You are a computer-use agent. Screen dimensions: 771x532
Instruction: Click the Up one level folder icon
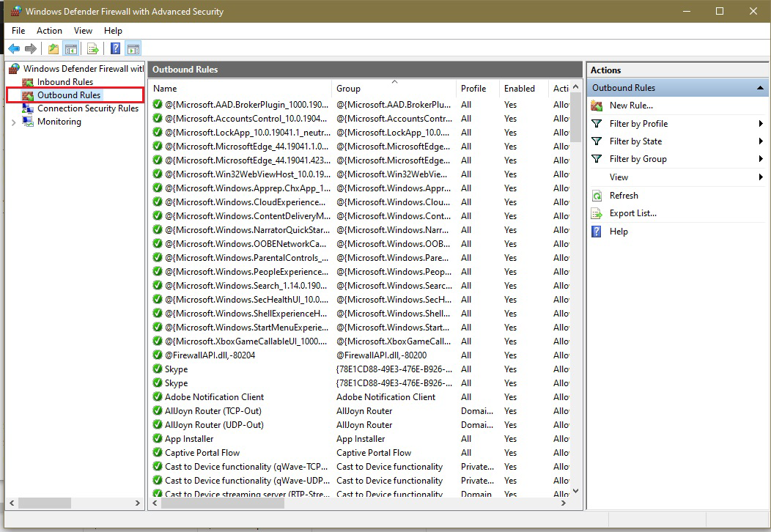pyautogui.click(x=53, y=48)
